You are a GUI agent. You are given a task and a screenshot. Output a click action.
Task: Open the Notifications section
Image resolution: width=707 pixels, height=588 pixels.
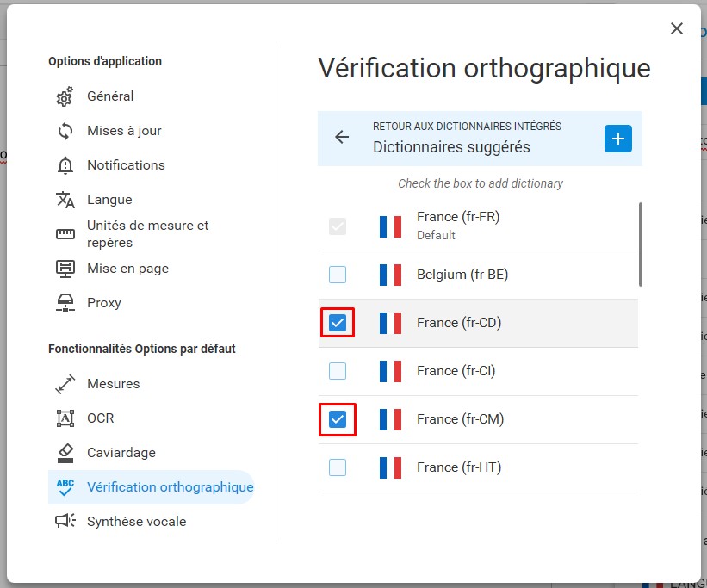151,165
